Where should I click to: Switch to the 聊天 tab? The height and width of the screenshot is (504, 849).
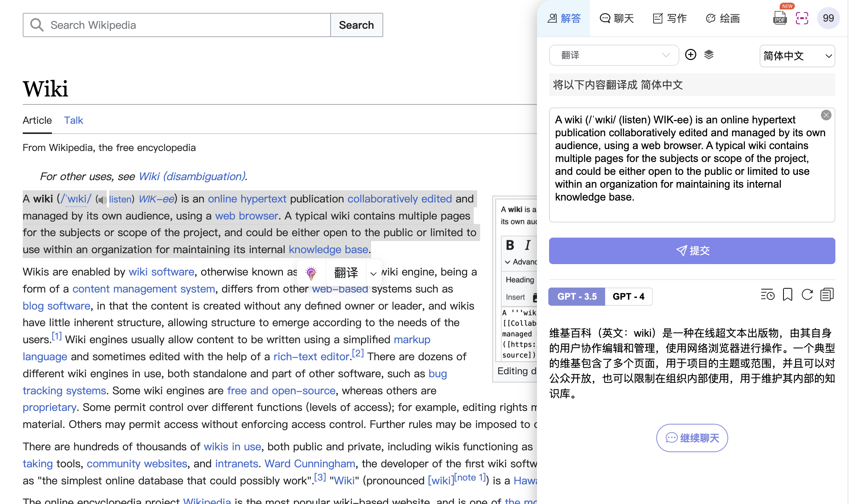(616, 18)
